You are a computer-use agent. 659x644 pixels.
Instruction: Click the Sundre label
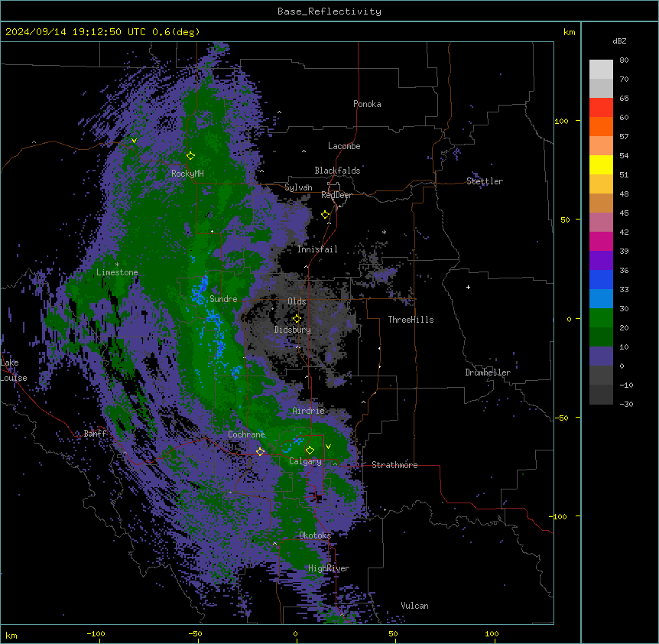pyautogui.click(x=223, y=299)
